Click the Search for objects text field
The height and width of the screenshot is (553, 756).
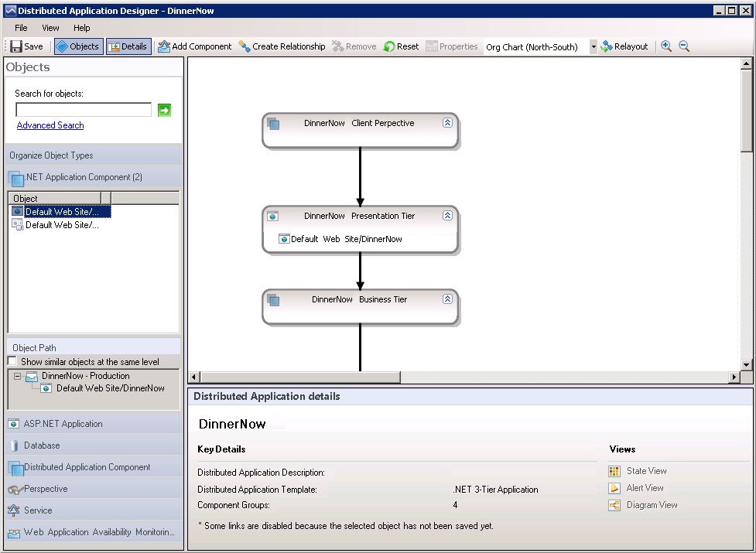point(84,110)
